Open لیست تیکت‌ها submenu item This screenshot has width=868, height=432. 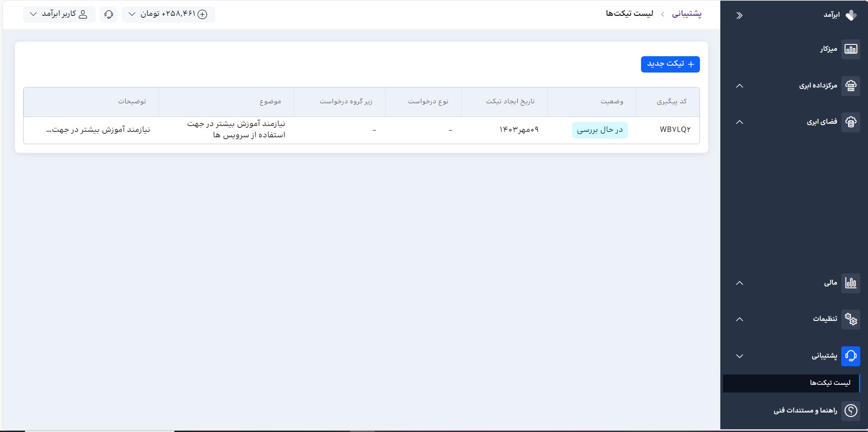coord(791,383)
